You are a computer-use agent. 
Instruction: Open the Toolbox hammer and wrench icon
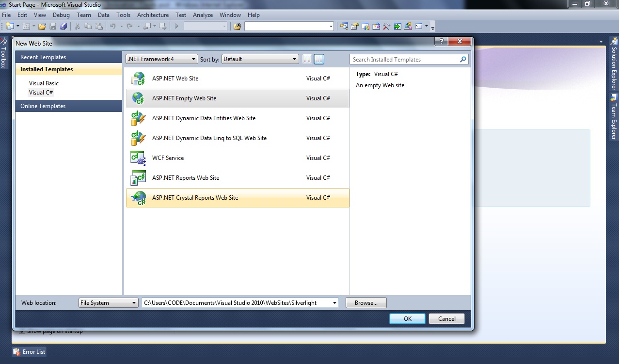click(386, 26)
